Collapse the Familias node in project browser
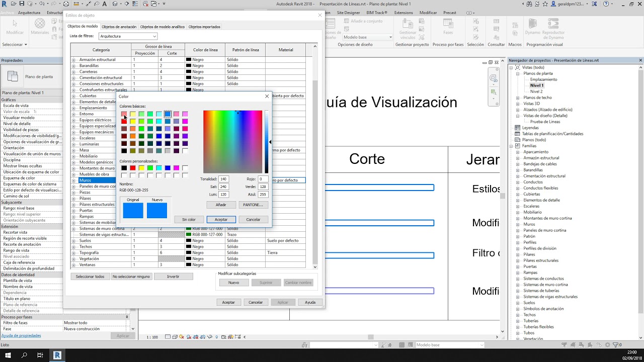Viewport: 644px width, 362px height. coord(512,146)
